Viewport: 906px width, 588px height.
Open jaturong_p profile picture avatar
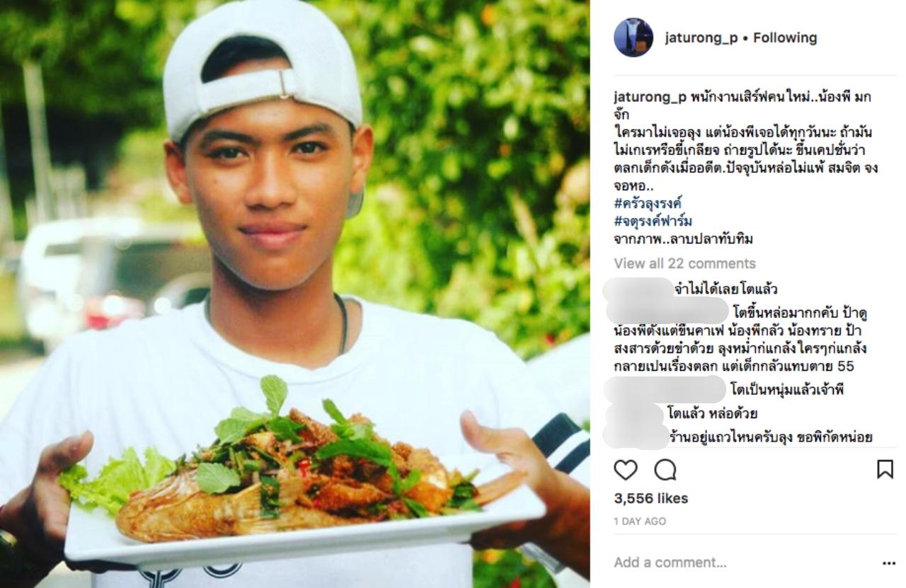pyautogui.click(x=633, y=38)
